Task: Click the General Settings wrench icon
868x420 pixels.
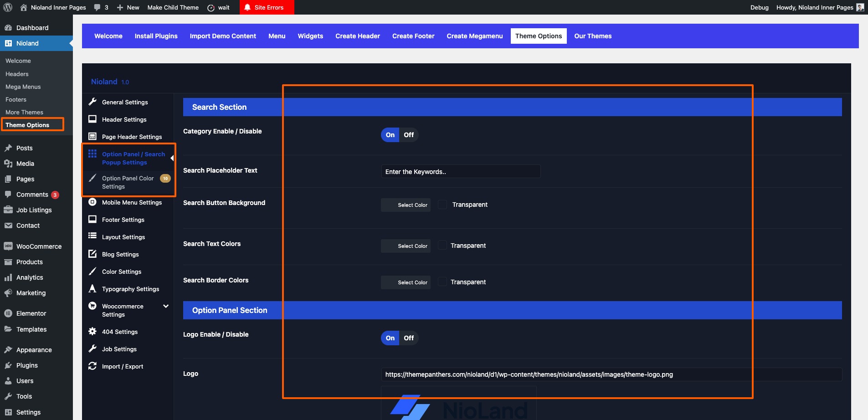Action: 92,102
